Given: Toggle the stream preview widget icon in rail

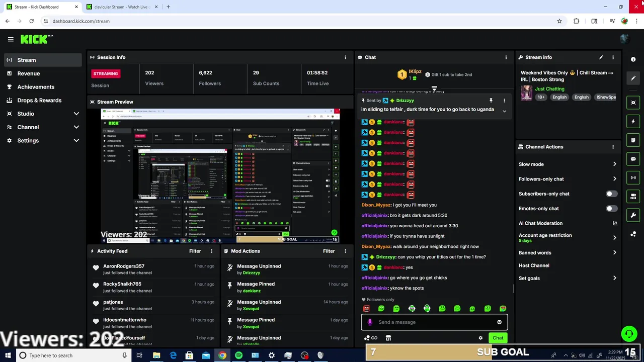Looking at the screenshot, I should (x=633, y=103).
